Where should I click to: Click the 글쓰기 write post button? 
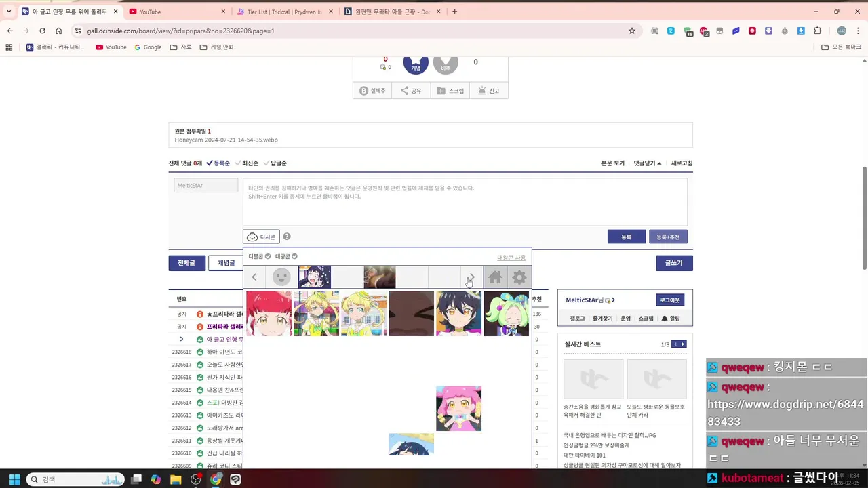click(674, 263)
